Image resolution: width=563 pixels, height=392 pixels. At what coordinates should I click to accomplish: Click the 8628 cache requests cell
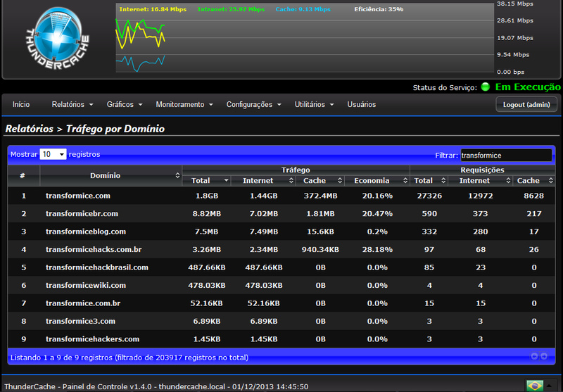tap(534, 196)
